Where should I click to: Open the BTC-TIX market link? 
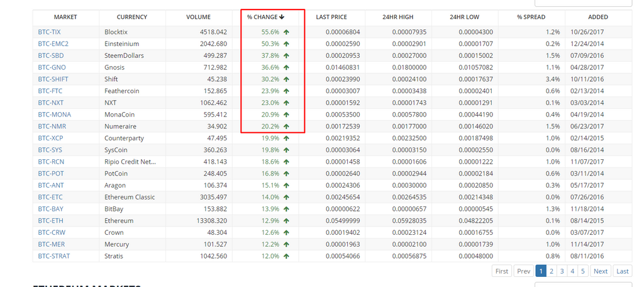tap(49, 31)
